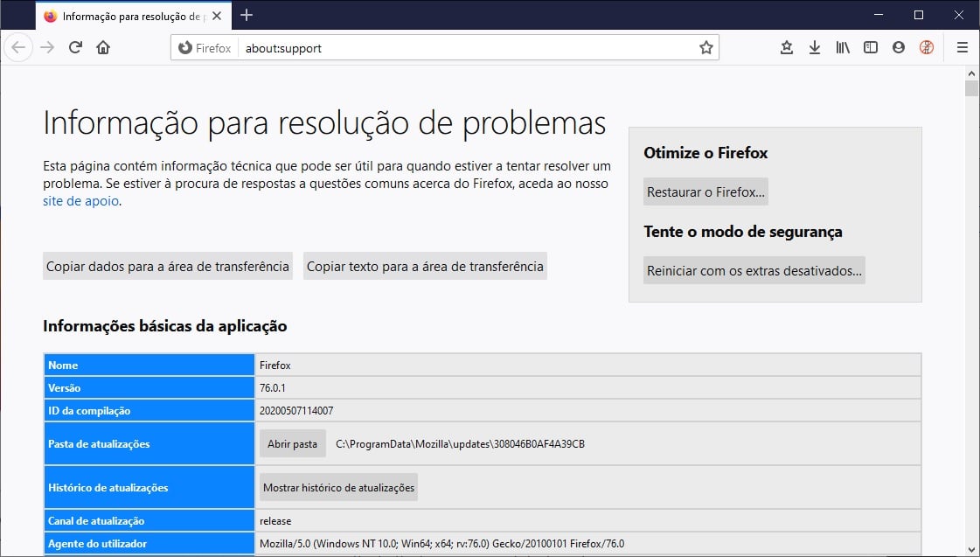Select the updates folder path text
The width and height of the screenshot is (980, 557).
click(460, 444)
